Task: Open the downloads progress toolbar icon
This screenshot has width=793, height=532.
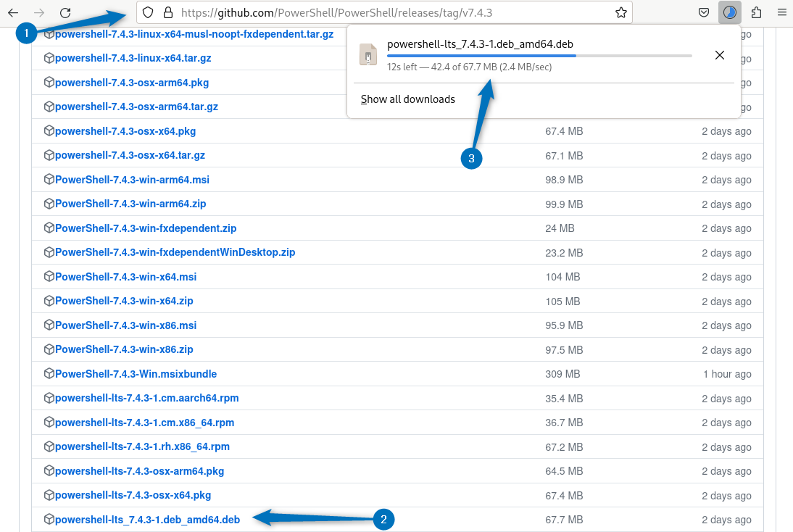Action: click(730, 12)
